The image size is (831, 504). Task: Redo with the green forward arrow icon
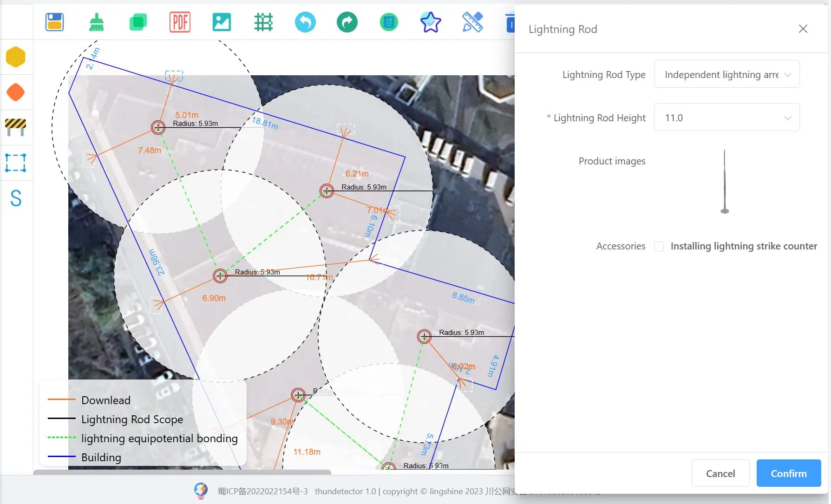[x=347, y=22]
